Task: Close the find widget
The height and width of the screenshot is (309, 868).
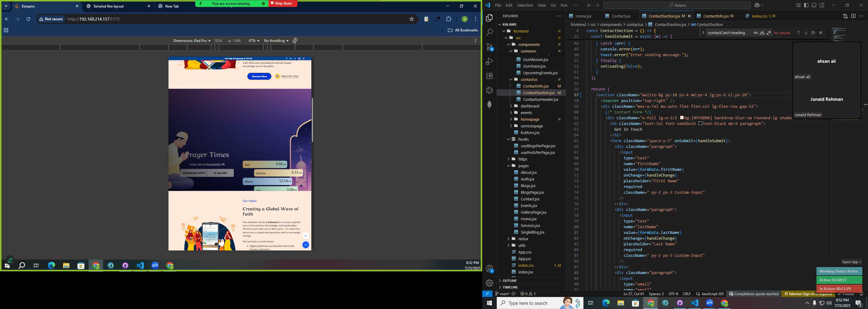Action: [821, 33]
